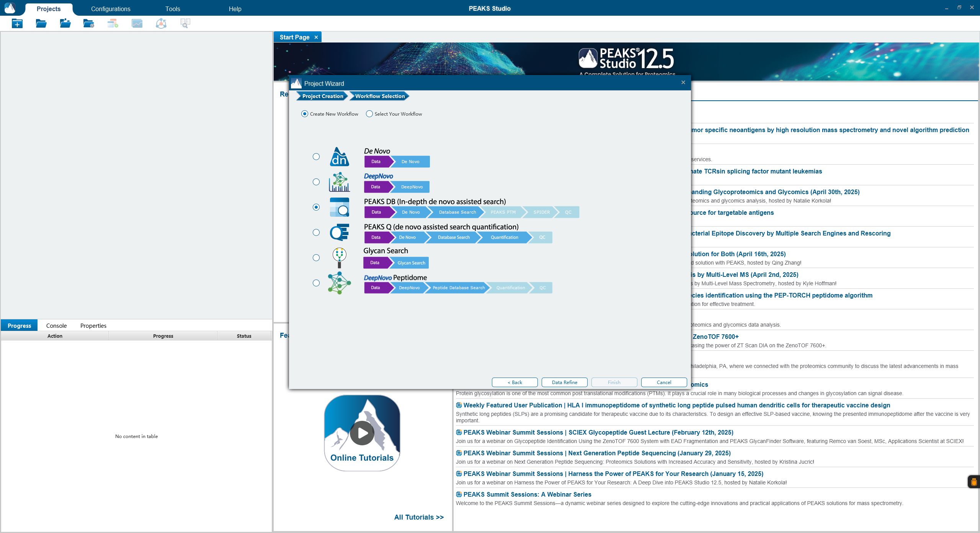Open the All Tutorials link
980x533 pixels.
pyautogui.click(x=419, y=517)
